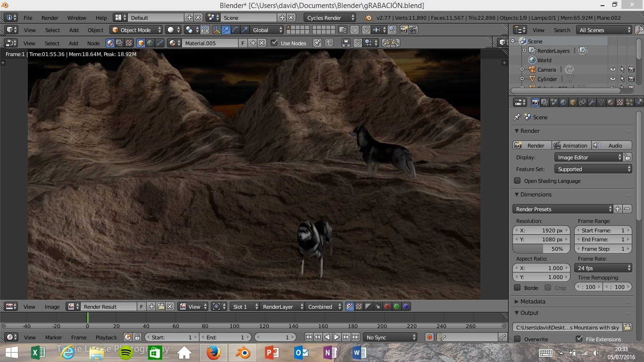Open the 24 fps frame rate dropdown
Viewport: 644px width, 362px height.
point(603,268)
